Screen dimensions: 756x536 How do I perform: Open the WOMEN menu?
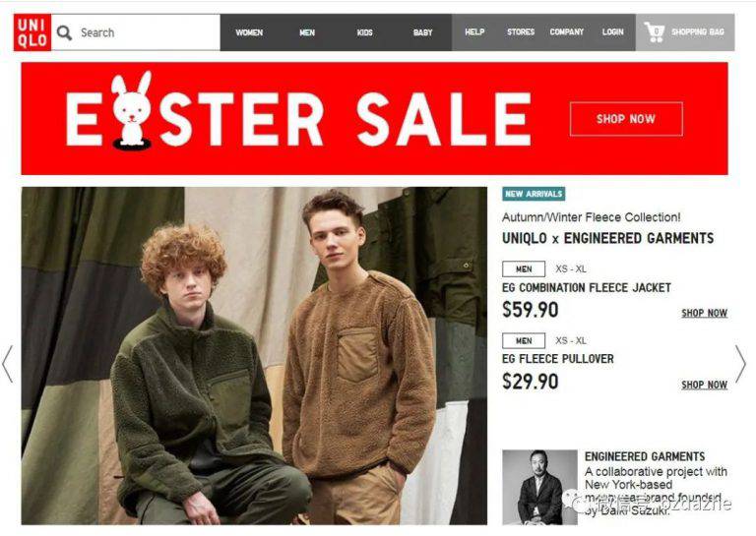tap(249, 32)
